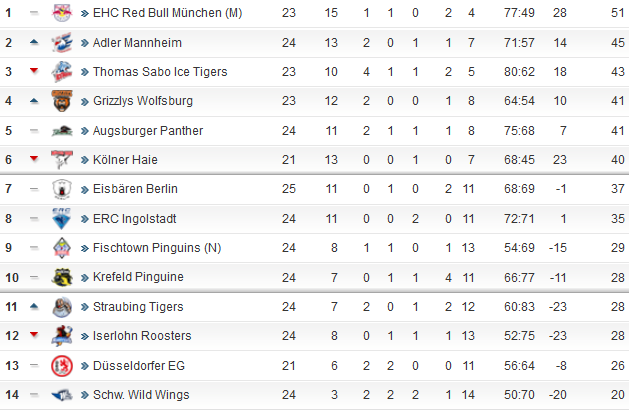
Task: Click the Eisbären Berlin polar bear logo
Action: pos(62,189)
